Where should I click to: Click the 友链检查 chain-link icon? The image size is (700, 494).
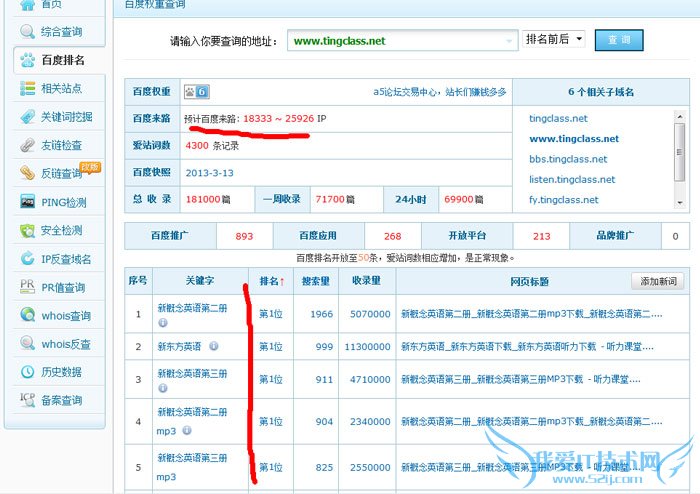click(27, 145)
